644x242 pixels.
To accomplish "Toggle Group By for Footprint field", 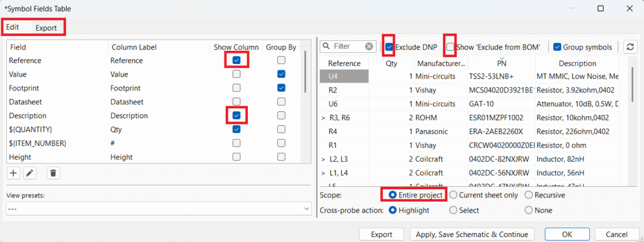I will coord(281,88).
